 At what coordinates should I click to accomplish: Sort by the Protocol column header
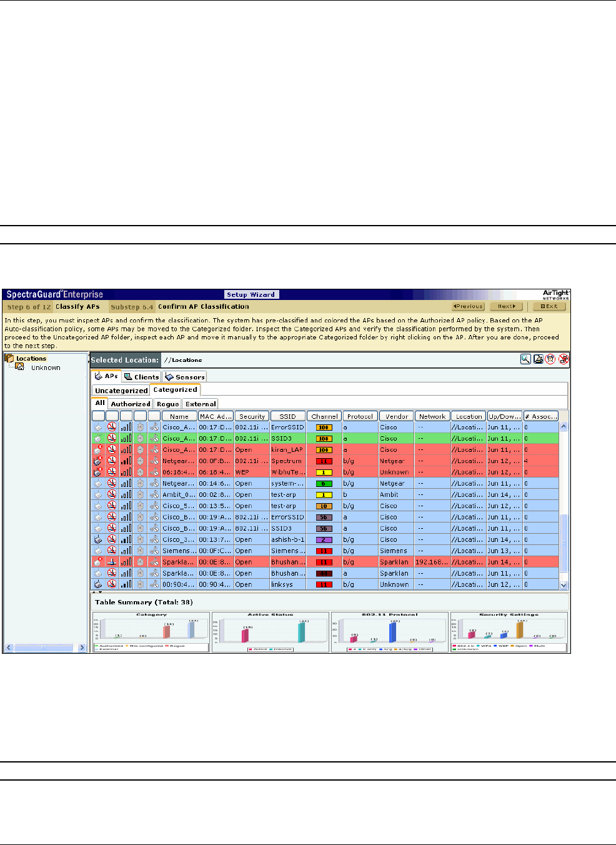coord(360,416)
